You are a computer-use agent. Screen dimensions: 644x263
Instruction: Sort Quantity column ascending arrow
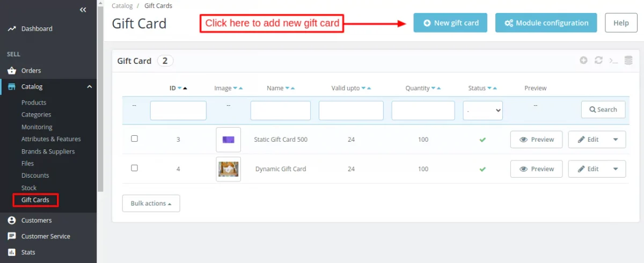[x=439, y=88]
